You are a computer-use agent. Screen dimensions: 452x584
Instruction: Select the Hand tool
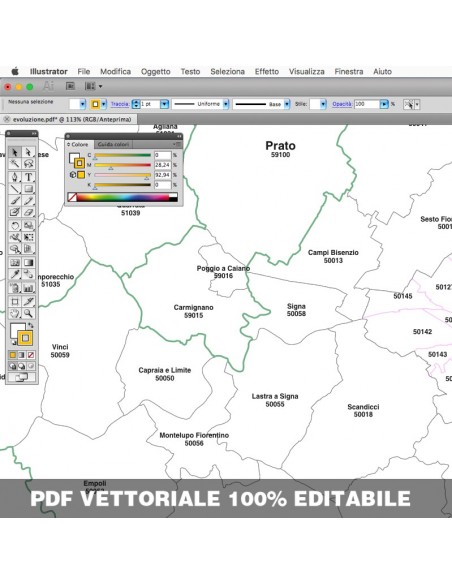15,313
